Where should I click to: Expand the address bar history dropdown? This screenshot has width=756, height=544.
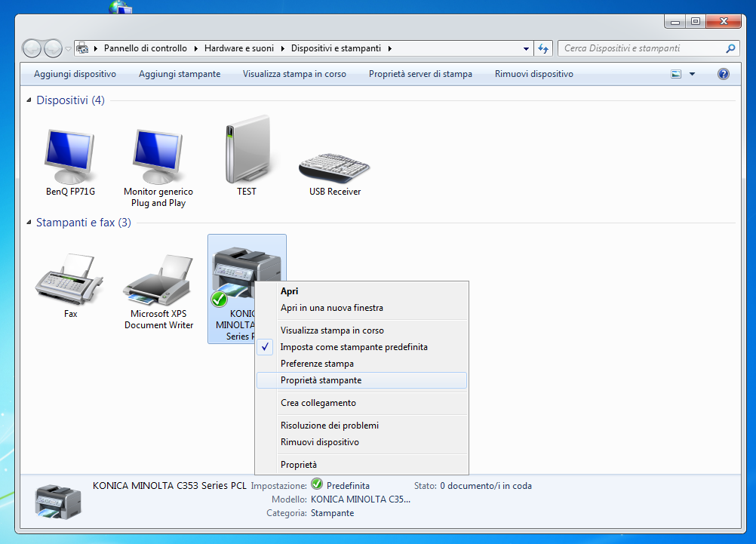pos(527,48)
